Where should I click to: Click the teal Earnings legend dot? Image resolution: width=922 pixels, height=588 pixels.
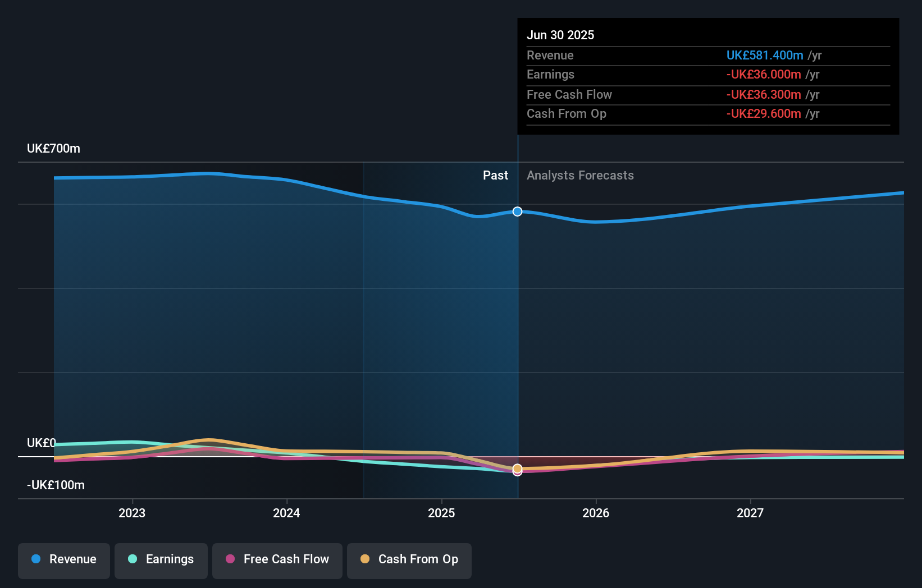[x=131, y=559]
